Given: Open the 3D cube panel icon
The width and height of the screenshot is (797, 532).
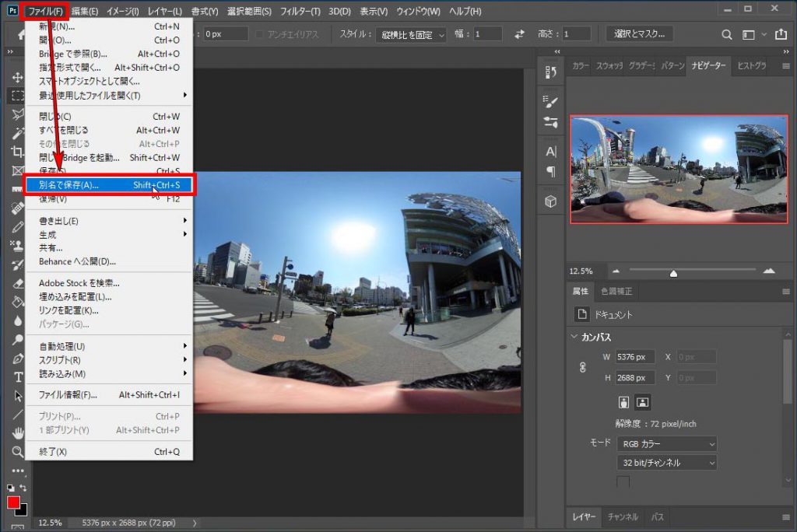Looking at the screenshot, I should pos(550,201).
